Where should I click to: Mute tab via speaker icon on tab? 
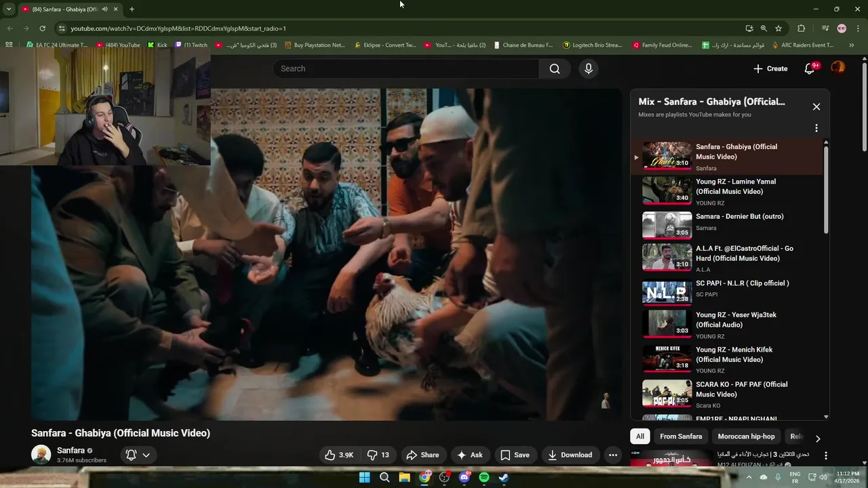104,9
